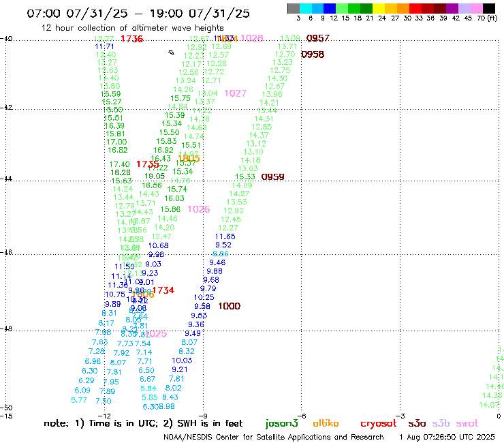The width and height of the screenshot is (504, 443).
Task: Click the blue 11.71 wave height value
Action: tap(104, 46)
